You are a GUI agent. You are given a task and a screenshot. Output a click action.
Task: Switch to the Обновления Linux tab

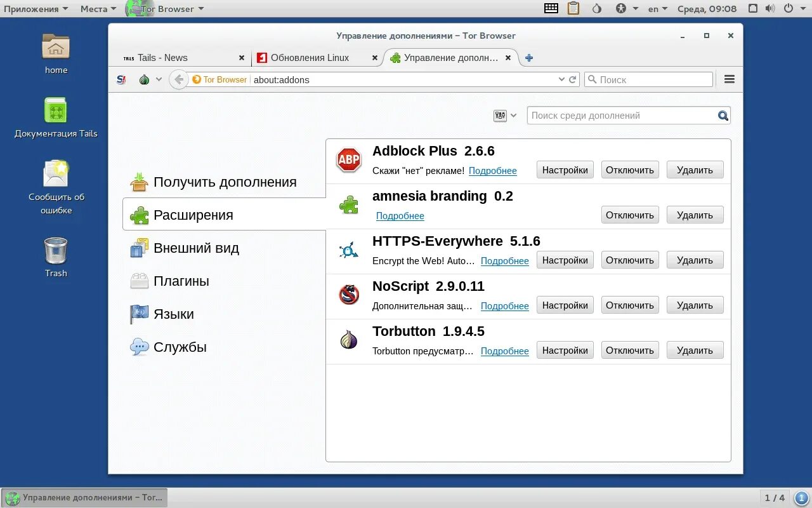317,58
